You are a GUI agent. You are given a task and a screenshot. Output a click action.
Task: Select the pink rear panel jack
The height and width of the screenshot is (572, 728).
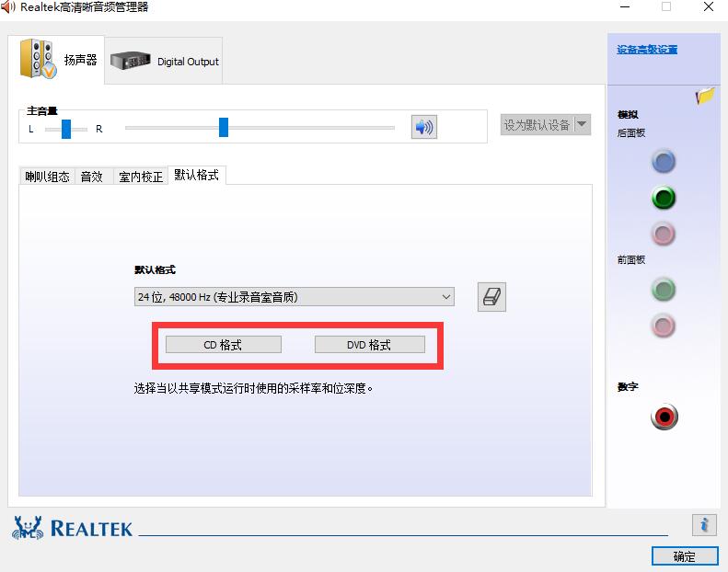tap(664, 234)
